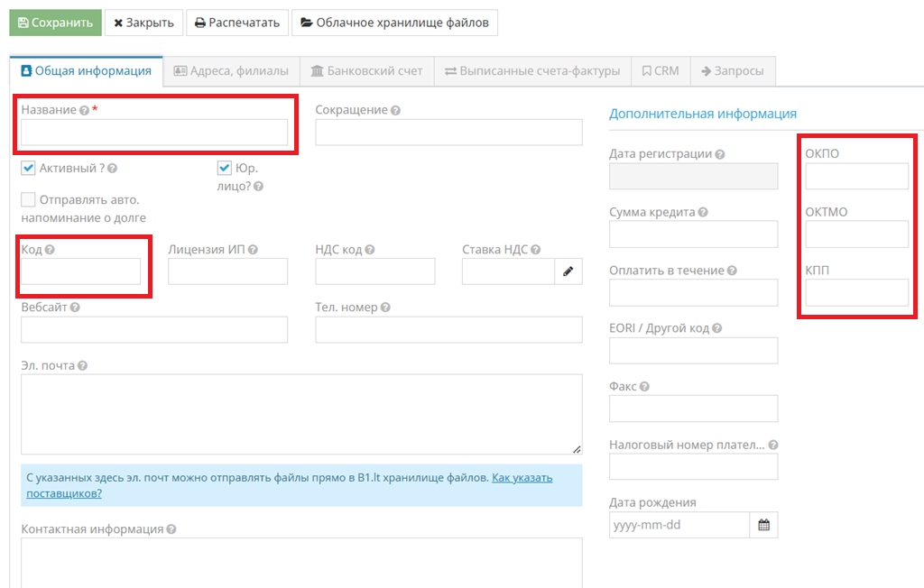Click help icon beside Сумма кредита

703,213
